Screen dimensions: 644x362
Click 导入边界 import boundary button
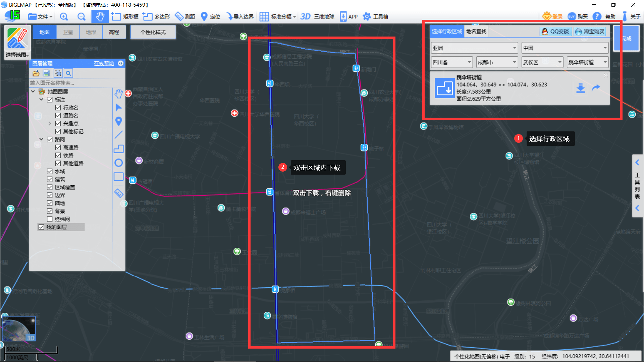(x=239, y=16)
